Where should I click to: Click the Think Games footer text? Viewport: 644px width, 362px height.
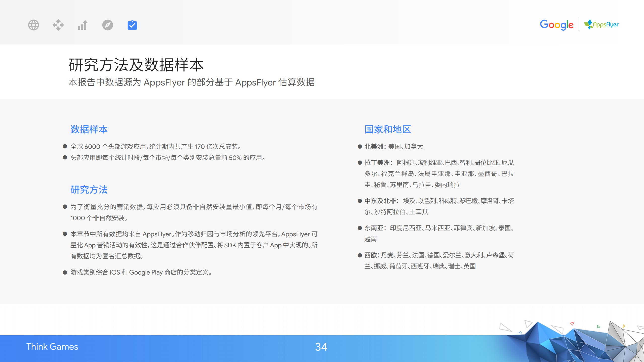(52, 347)
